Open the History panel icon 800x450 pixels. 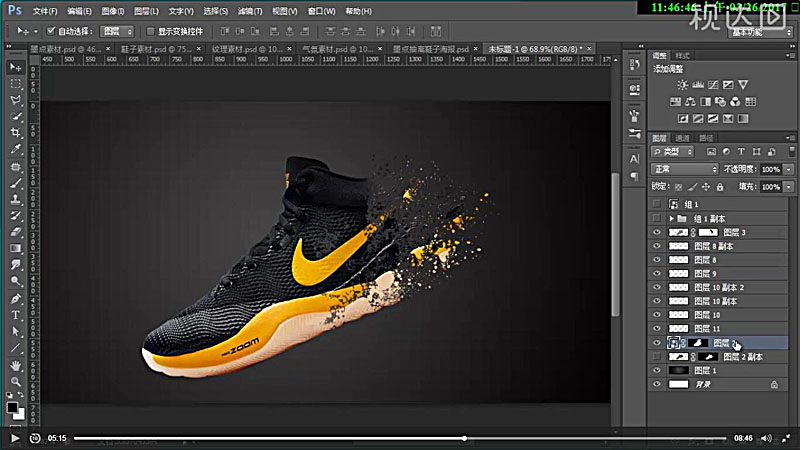coord(634,64)
